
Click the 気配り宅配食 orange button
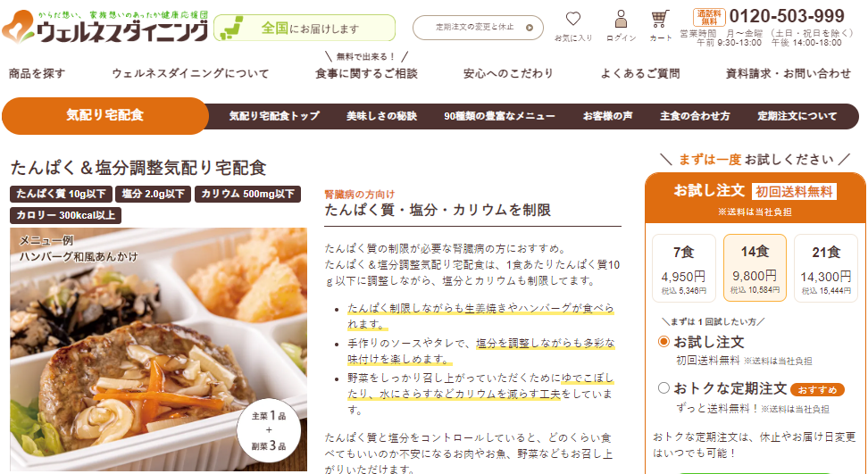(x=105, y=115)
